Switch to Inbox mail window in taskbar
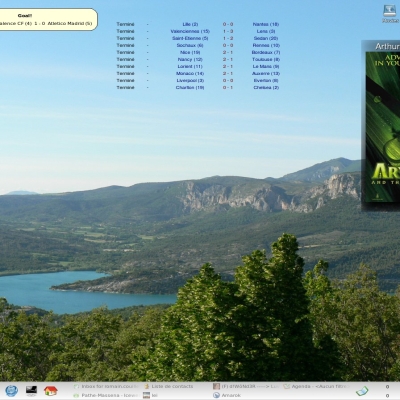This screenshot has width=400, height=400. coord(106,386)
